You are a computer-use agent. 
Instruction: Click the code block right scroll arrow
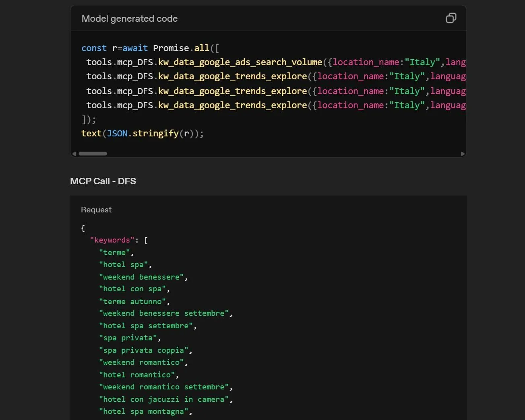point(463,154)
